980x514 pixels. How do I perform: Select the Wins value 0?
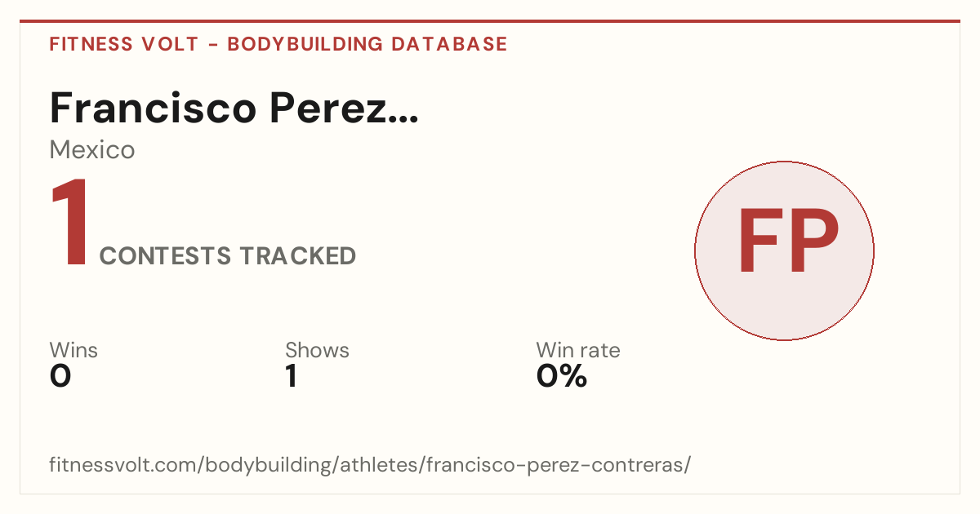tap(60, 376)
